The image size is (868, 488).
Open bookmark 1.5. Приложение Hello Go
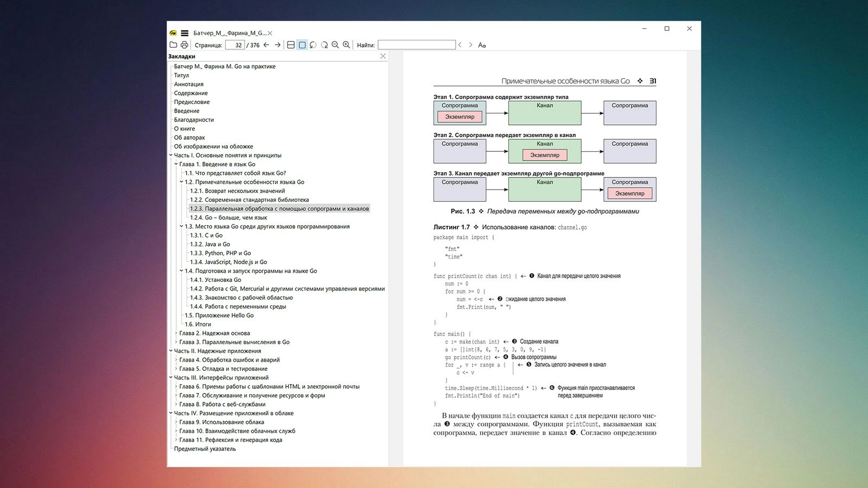[x=219, y=316]
